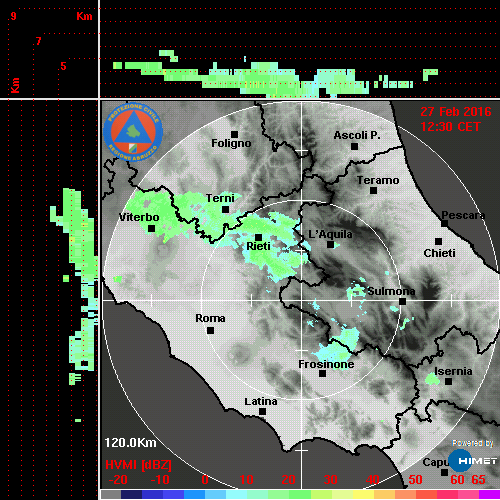The width and height of the screenshot is (500, 500).
Task: Click the Sulmona city label
Action: [x=391, y=291]
